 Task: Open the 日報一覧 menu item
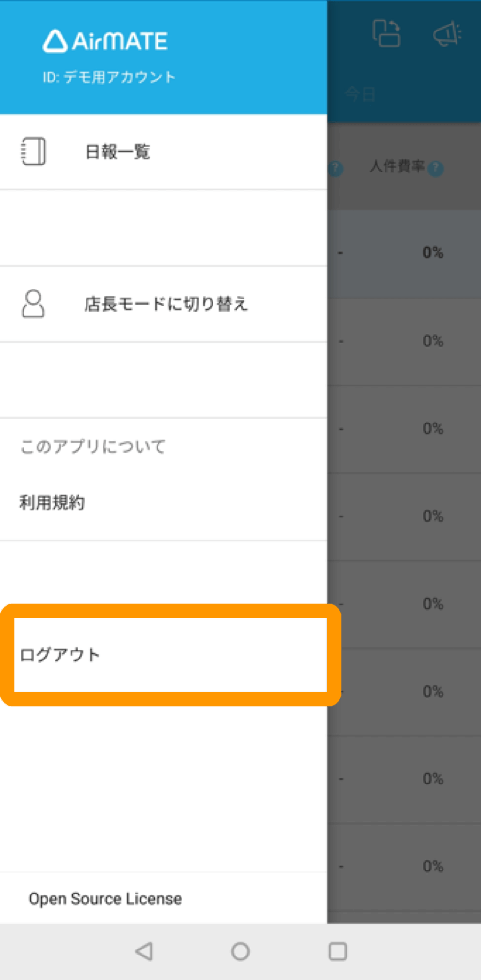pyautogui.click(x=163, y=152)
